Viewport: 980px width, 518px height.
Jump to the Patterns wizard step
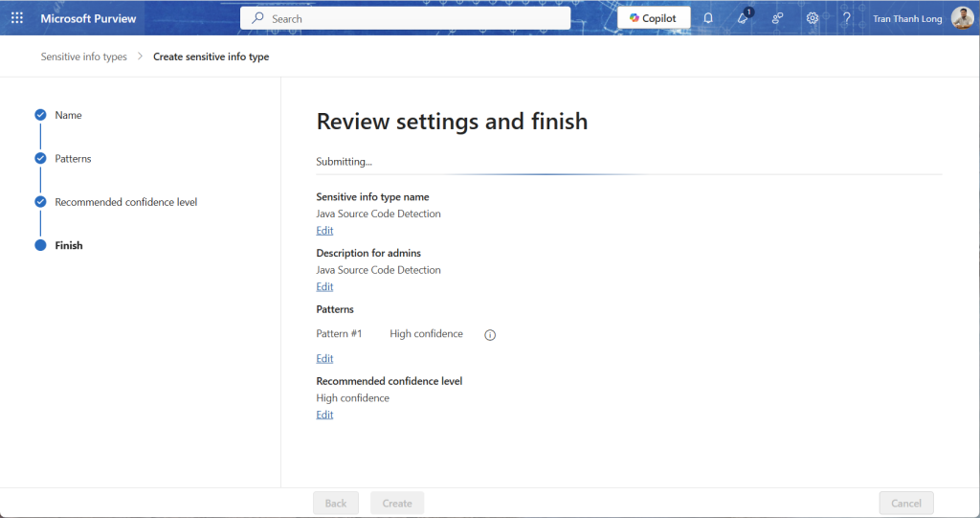click(73, 159)
